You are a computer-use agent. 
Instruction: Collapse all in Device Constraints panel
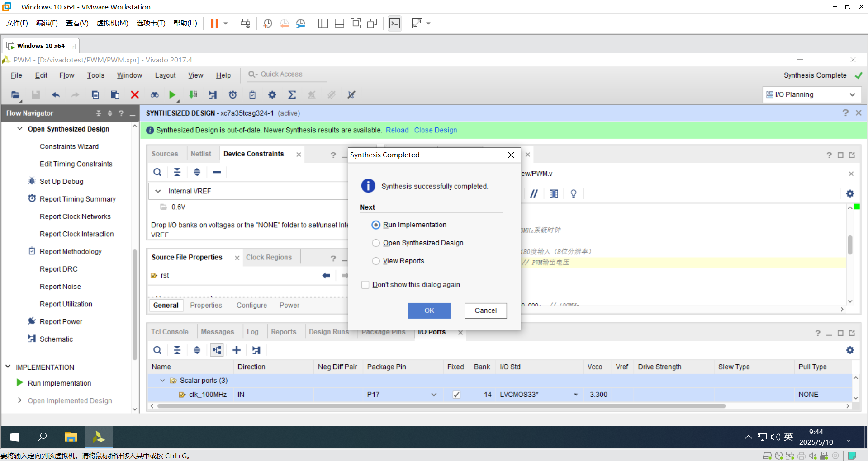(177, 172)
